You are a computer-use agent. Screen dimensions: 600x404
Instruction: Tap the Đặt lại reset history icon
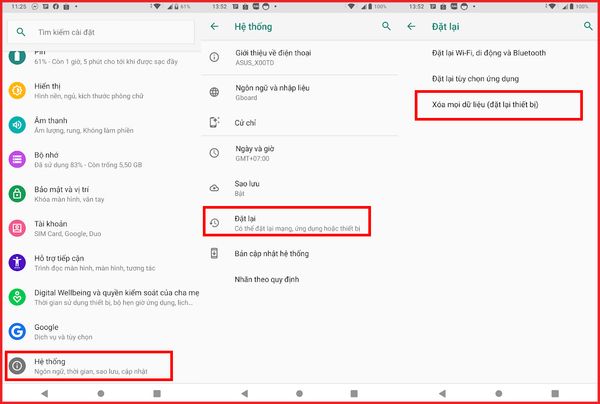click(x=214, y=223)
